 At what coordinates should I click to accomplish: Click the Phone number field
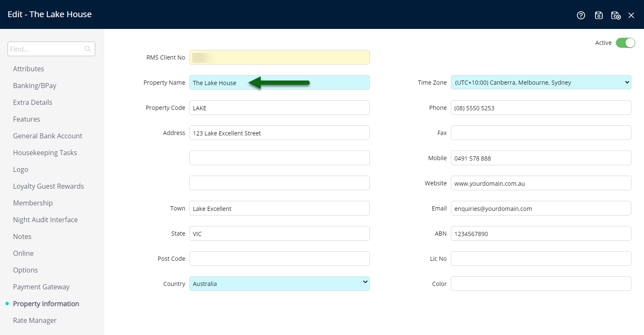click(x=541, y=107)
